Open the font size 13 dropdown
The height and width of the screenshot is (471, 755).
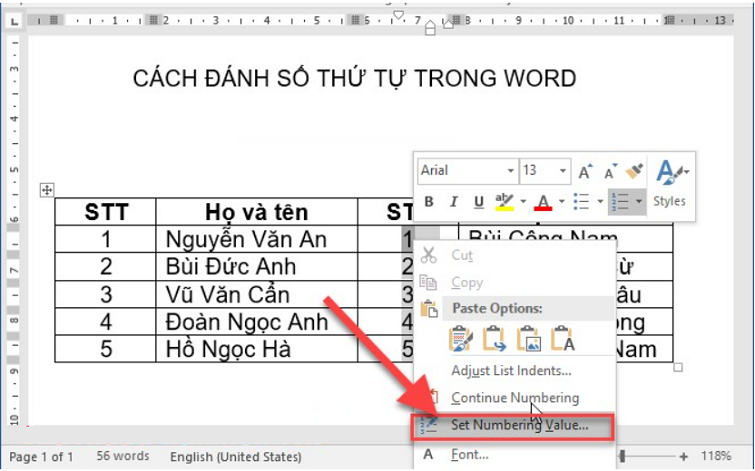(x=563, y=171)
